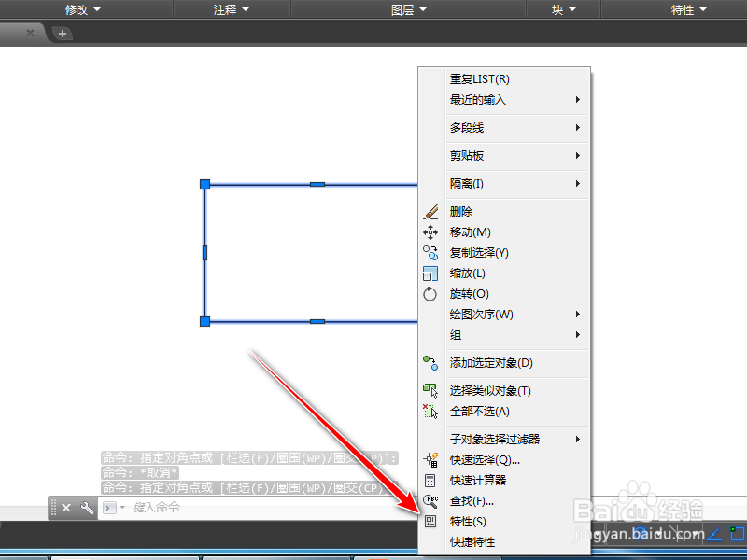Screen dimensions: 747x560
Task: Select the Erase (删除) tool icon
Action: (430, 211)
